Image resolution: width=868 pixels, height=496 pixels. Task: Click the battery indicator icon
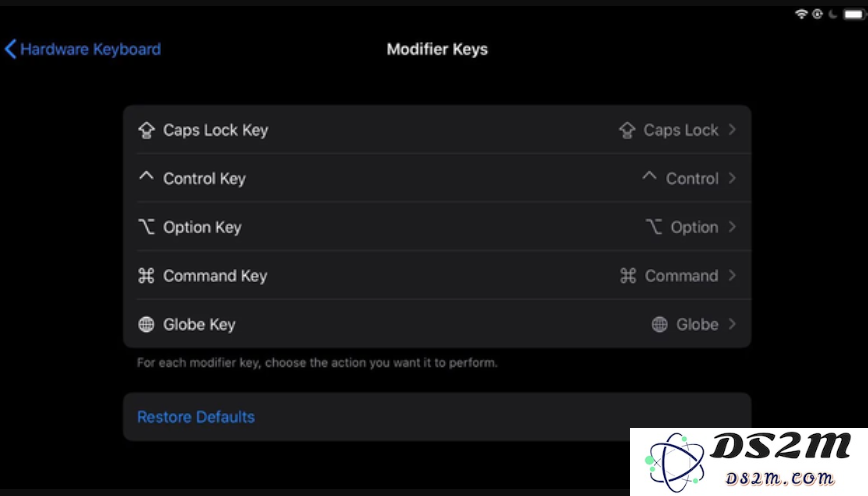click(853, 14)
